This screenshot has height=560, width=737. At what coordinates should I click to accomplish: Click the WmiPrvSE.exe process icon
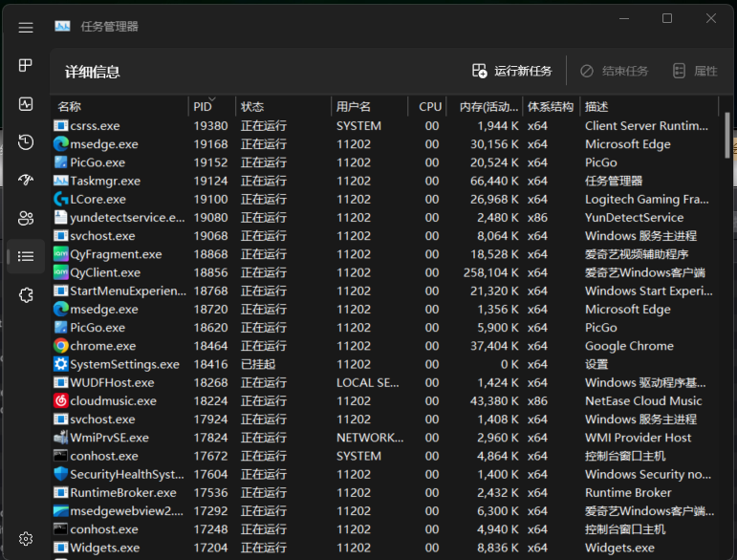[60, 438]
